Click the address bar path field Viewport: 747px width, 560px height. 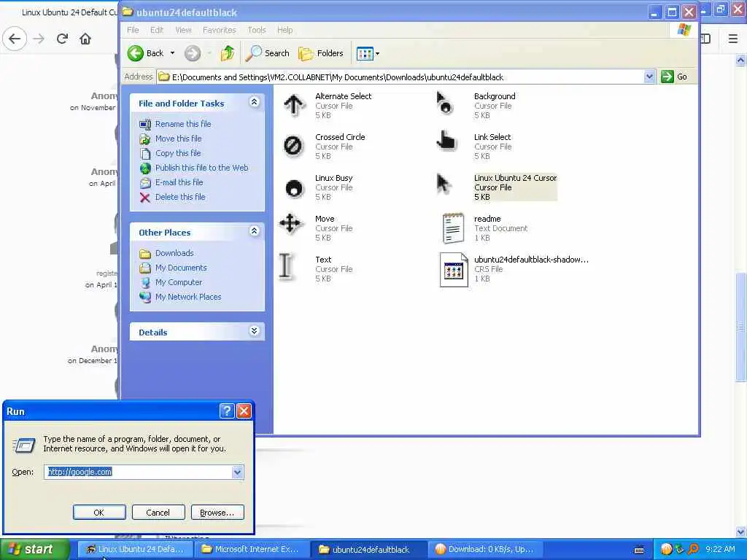tap(400, 77)
